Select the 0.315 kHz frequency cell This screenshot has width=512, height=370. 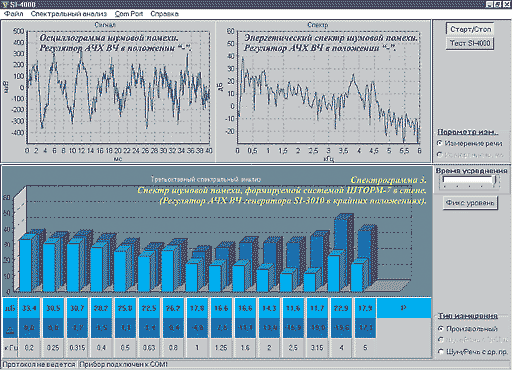coord(77,348)
